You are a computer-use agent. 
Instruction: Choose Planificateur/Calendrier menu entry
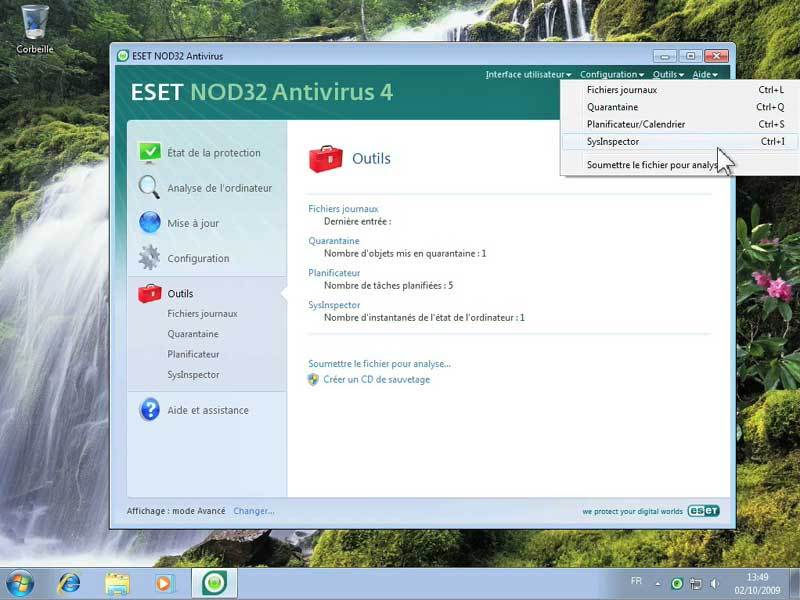(x=680, y=124)
